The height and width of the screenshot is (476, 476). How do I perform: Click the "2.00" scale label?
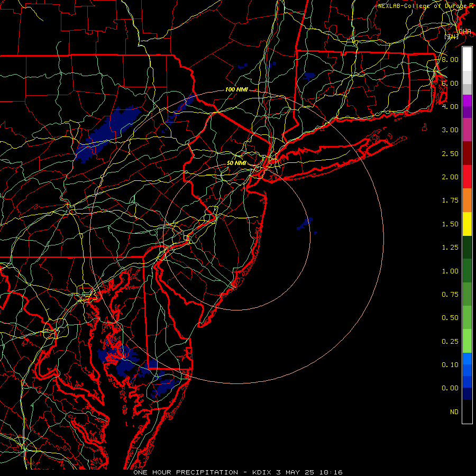coord(450,177)
